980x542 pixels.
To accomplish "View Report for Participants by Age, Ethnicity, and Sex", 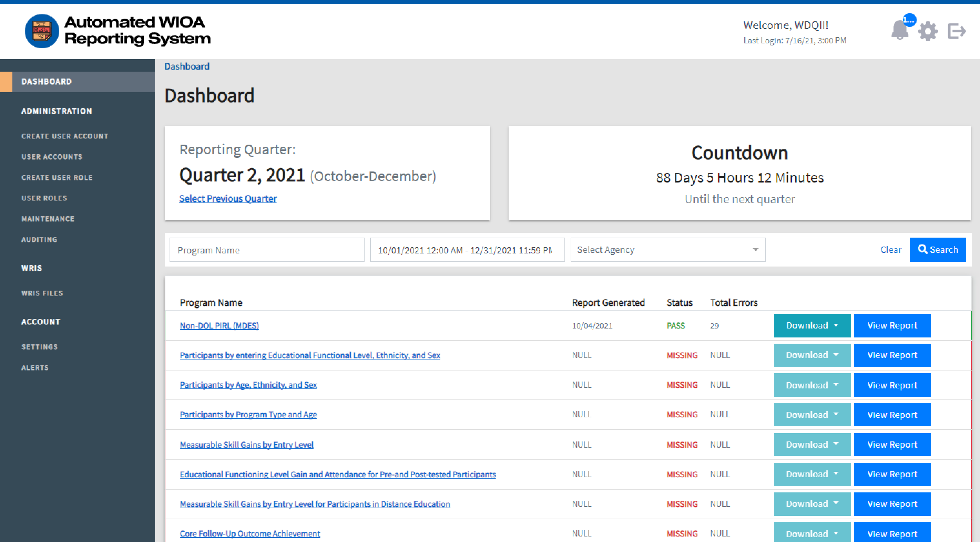I will click(x=892, y=385).
